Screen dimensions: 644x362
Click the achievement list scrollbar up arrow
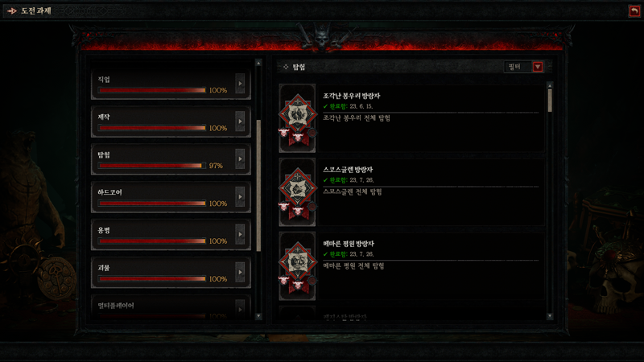point(550,85)
